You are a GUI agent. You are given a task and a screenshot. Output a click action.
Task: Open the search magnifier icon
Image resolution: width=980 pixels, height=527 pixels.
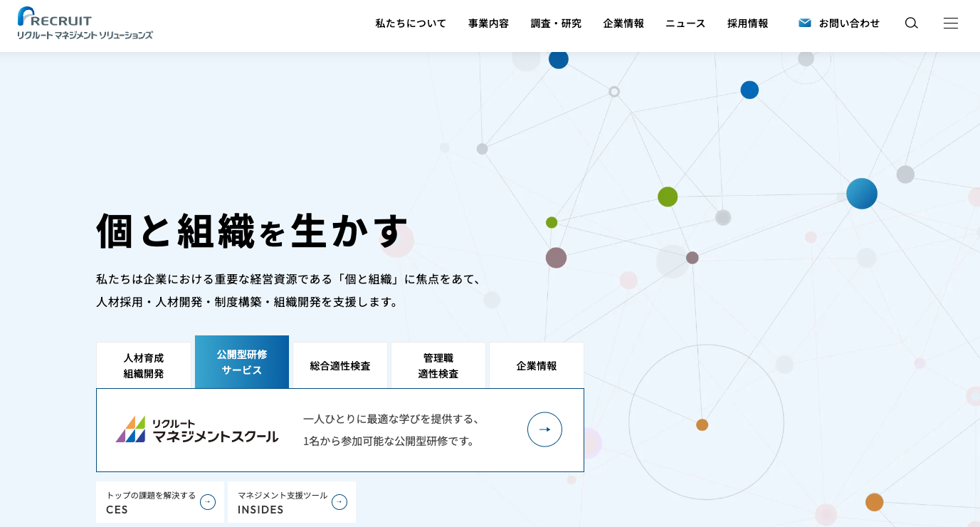click(911, 23)
